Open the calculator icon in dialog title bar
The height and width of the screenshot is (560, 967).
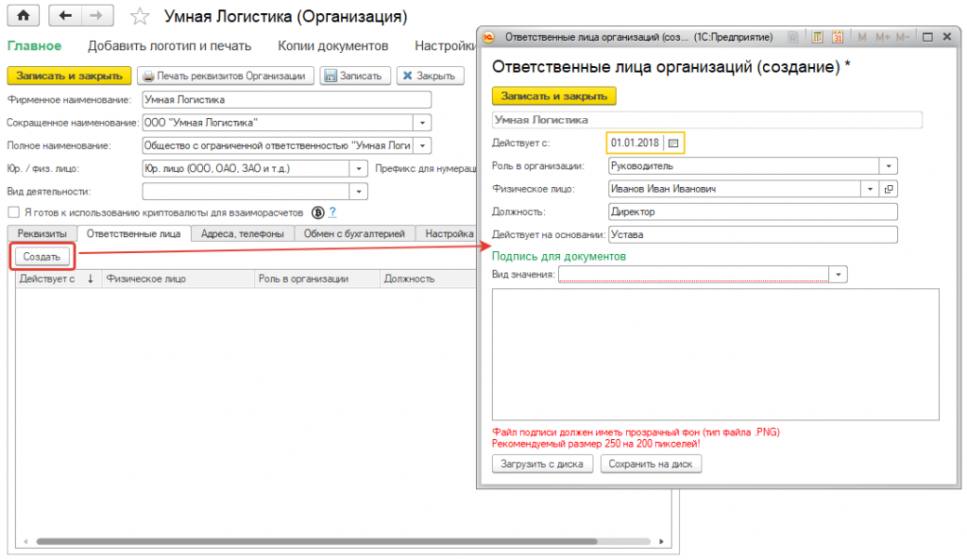click(x=817, y=37)
